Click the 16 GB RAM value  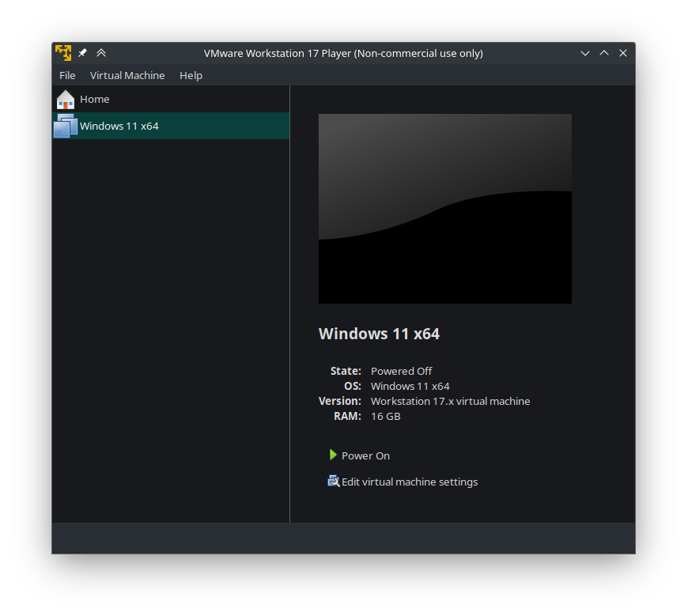[385, 417]
